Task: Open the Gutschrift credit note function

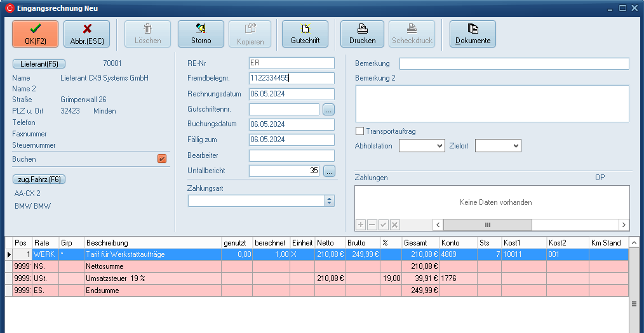Action: (x=305, y=34)
